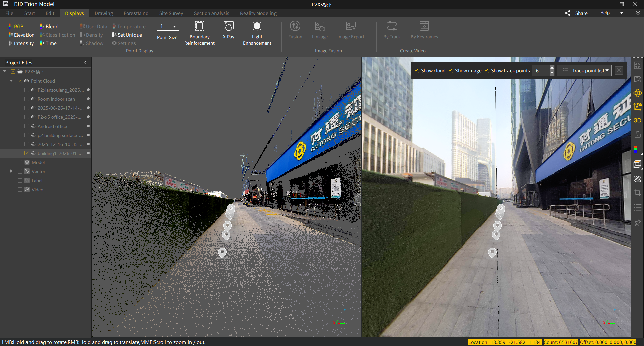The width and height of the screenshot is (644, 346).
Task: Apply Blend color mode
Action: point(49,27)
